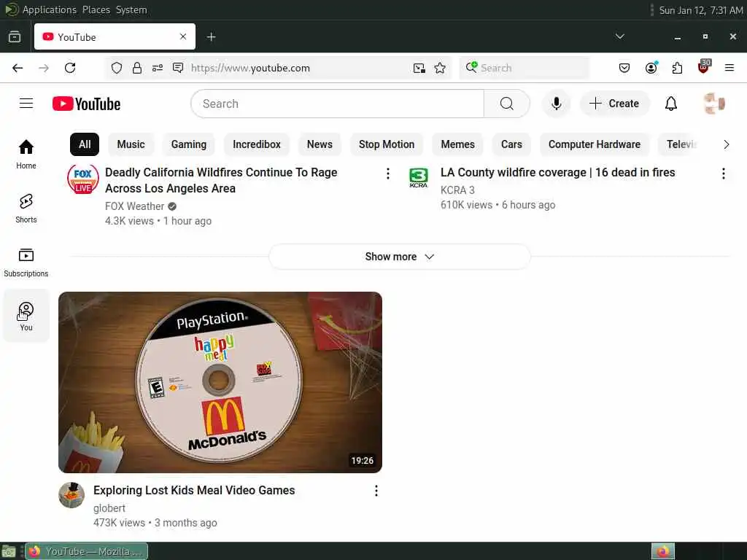The image size is (747, 560).
Task: Click the uBlock Origin extension icon
Action: coord(704,66)
